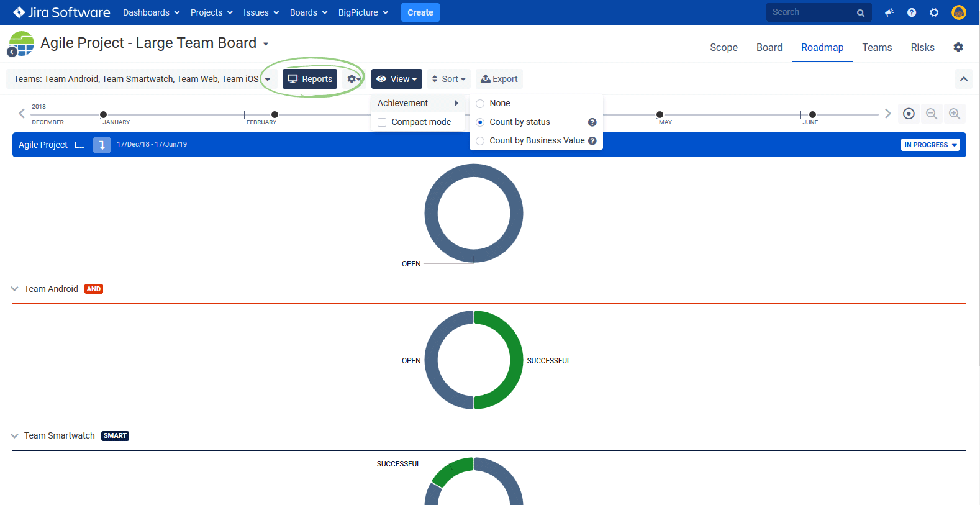Image resolution: width=980 pixels, height=505 pixels.
Task: Go to next timeline period arrow
Action: 888,113
